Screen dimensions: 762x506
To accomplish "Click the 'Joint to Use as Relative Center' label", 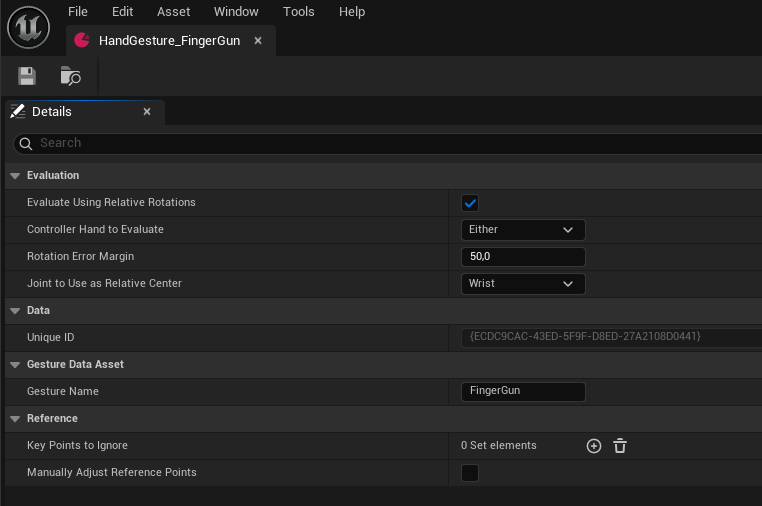I will [x=104, y=283].
